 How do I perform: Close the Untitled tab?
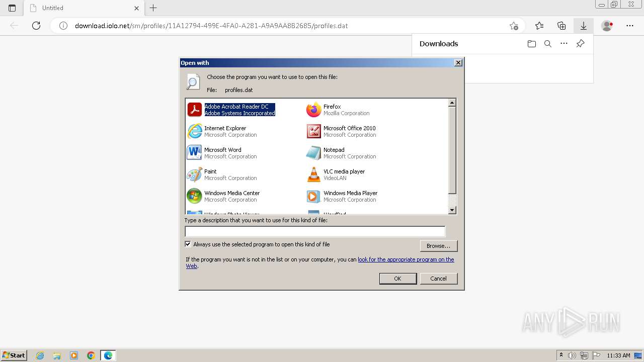pyautogui.click(x=136, y=8)
